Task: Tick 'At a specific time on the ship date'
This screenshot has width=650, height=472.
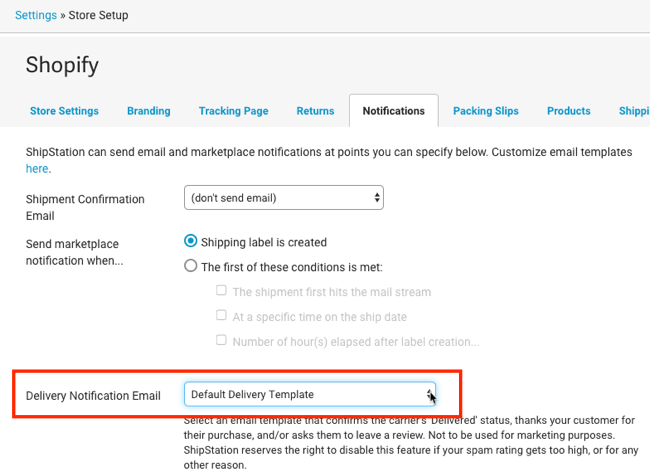Action: (x=221, y=315)
